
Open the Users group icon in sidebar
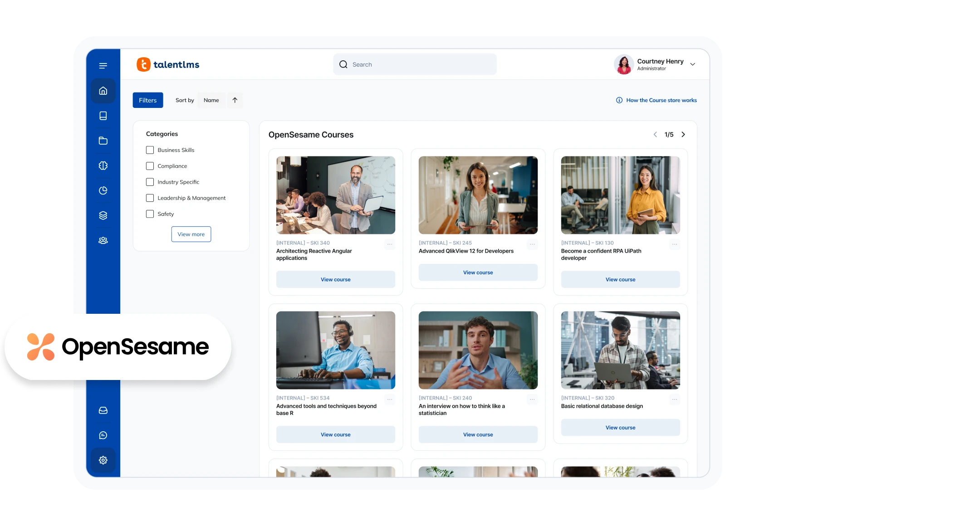pyautogui.click(x=103, y=240)
